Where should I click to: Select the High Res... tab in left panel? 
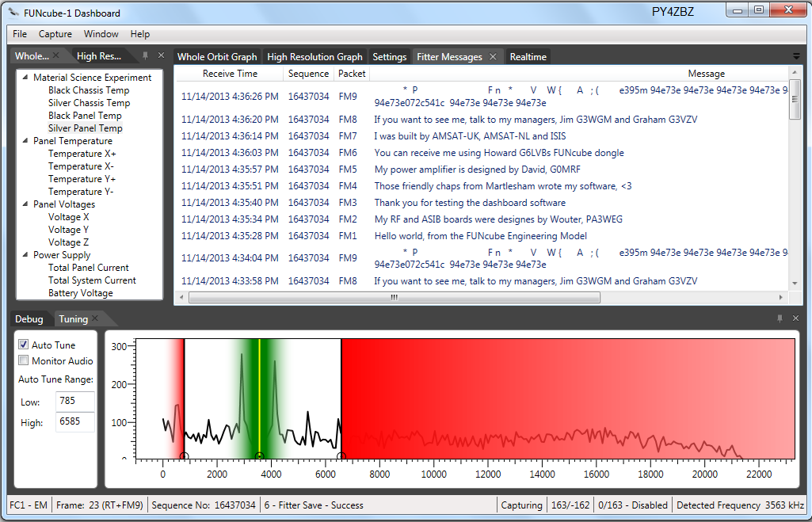tap(99, 56)
